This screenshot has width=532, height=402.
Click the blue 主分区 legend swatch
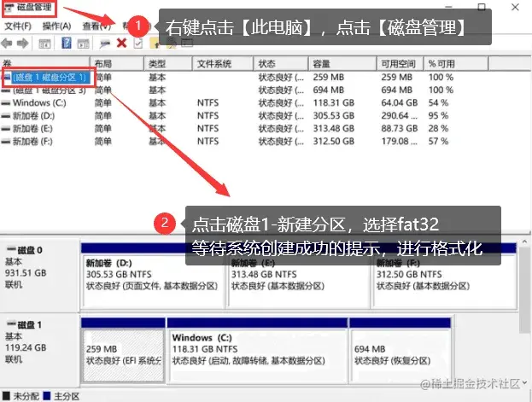(47, 396)
